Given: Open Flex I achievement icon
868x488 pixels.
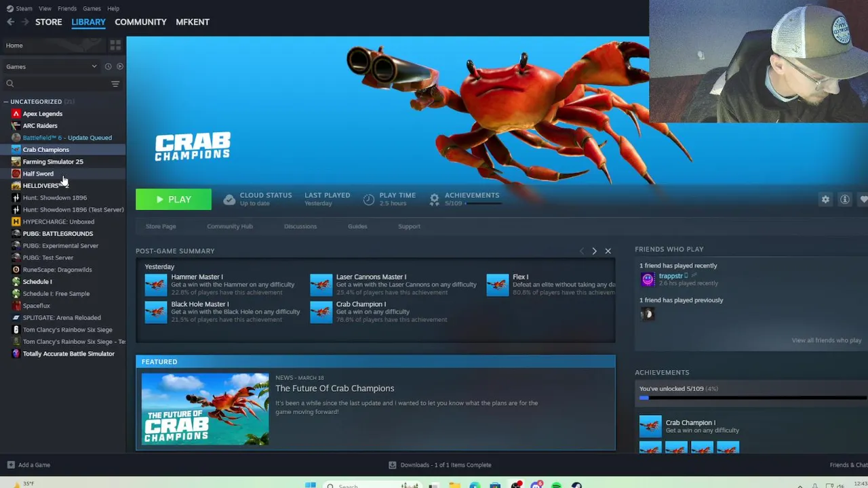Looking at the screenshot, I should click(497, 285).
